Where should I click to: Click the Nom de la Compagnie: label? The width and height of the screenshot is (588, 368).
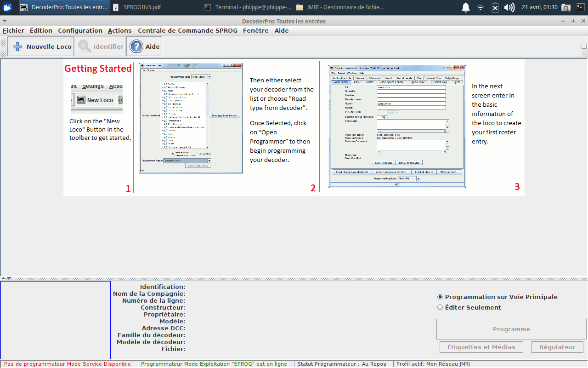(x=149, y=294)
